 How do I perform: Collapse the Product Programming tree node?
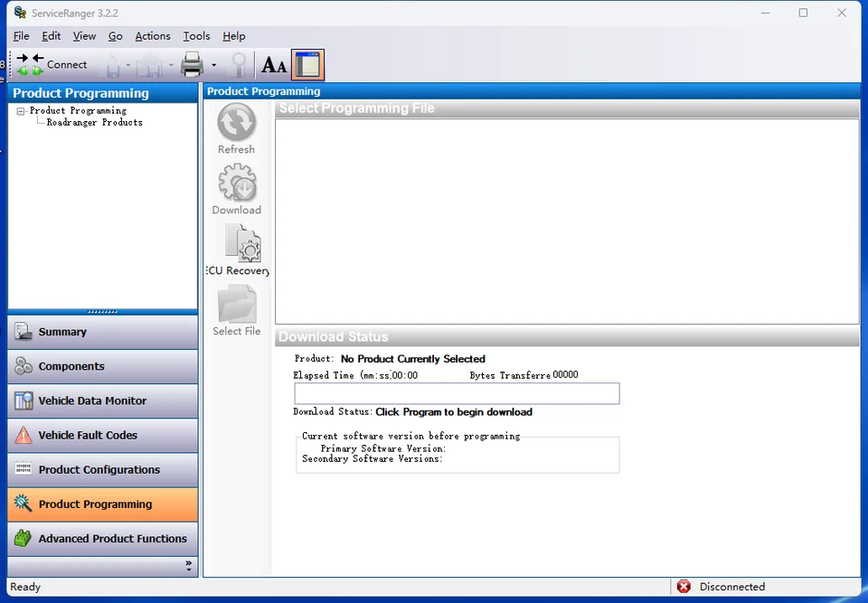(21, 111)
